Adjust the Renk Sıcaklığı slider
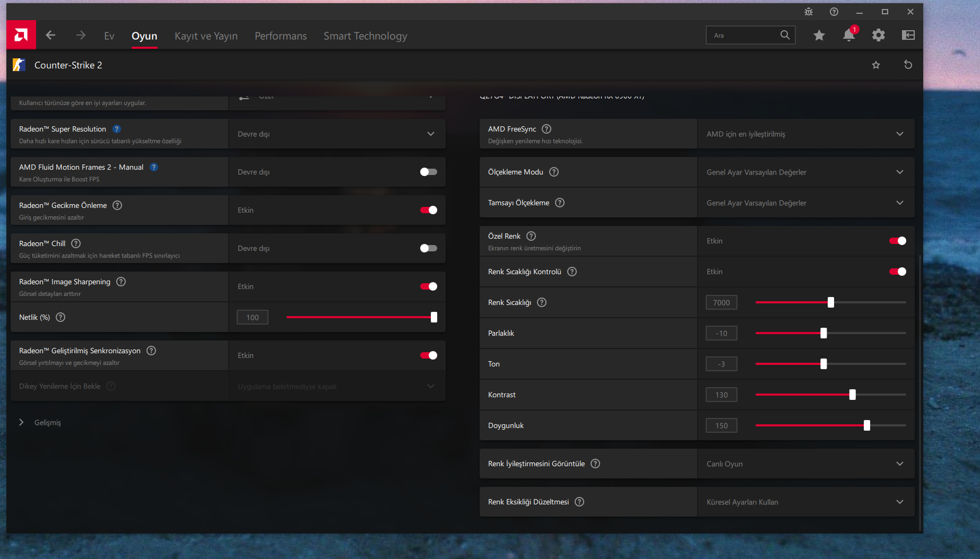The height and width of the screenshot is (559, 980). click(x=830, y=302)
